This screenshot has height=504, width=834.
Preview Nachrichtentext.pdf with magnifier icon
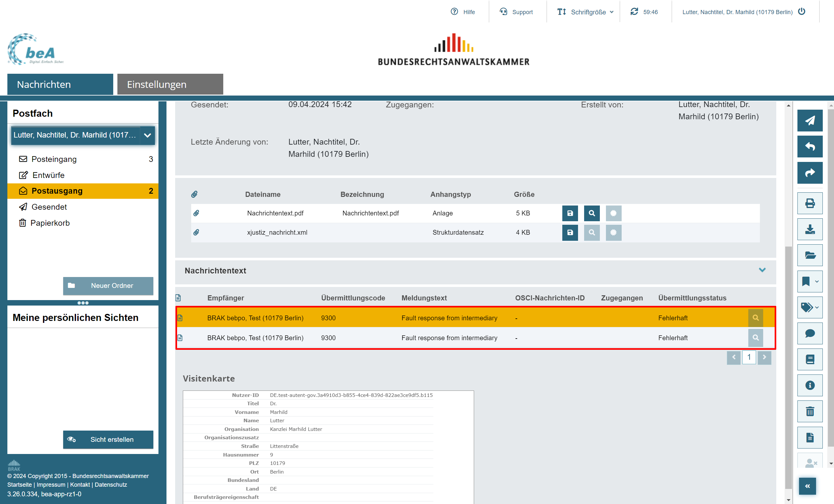click(x=591, y=213)
